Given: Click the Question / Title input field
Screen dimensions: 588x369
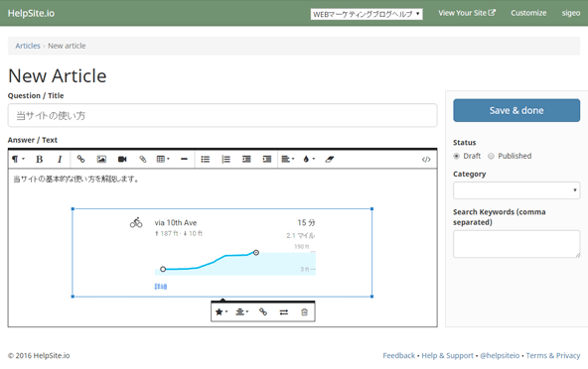Looking at the screenshot, I should pos(222,115).
